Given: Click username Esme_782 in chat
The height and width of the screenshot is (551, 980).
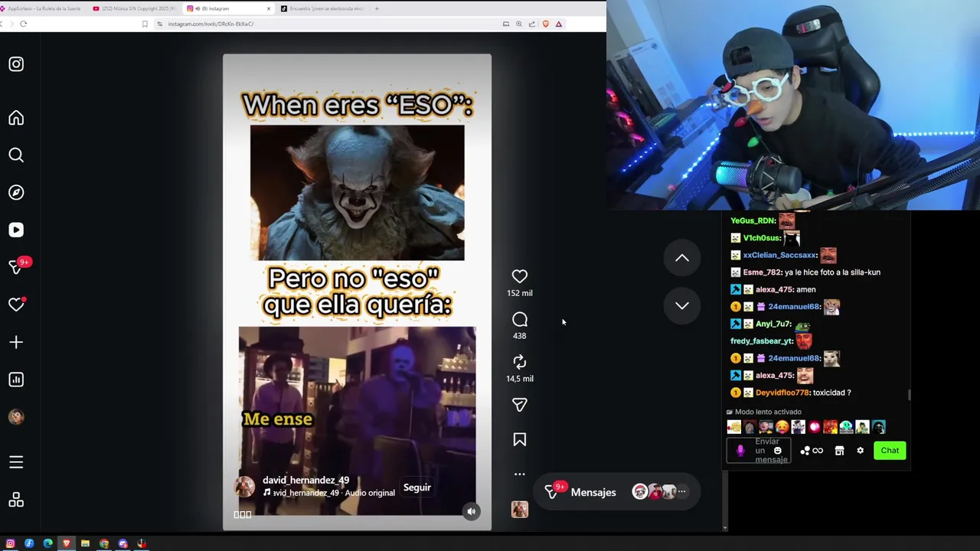Looking at the screenshot, I should (762, 272).
